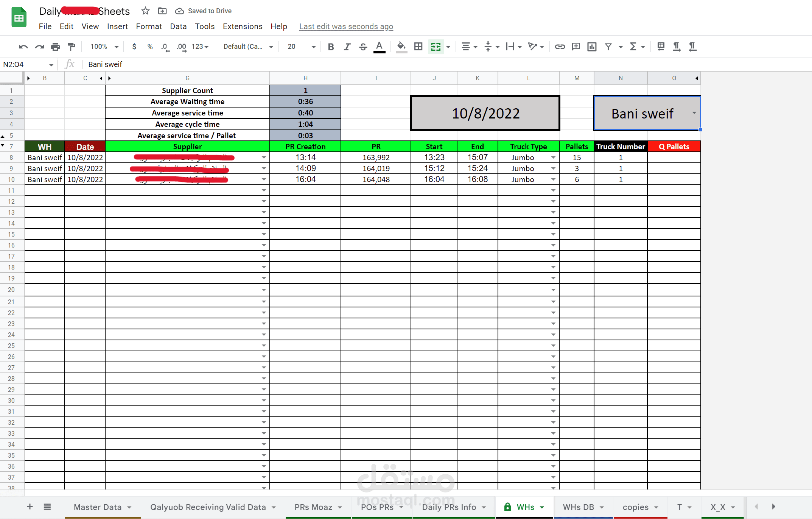
Task: Toggle bold formatting
Action: click(331, 47)
